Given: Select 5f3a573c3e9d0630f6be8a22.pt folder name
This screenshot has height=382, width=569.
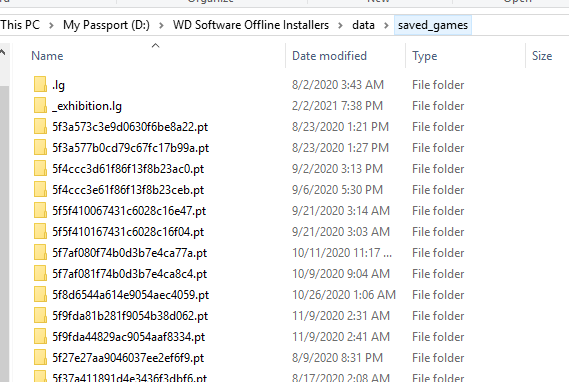Looking at the screenshot, I should coord(130,127).
